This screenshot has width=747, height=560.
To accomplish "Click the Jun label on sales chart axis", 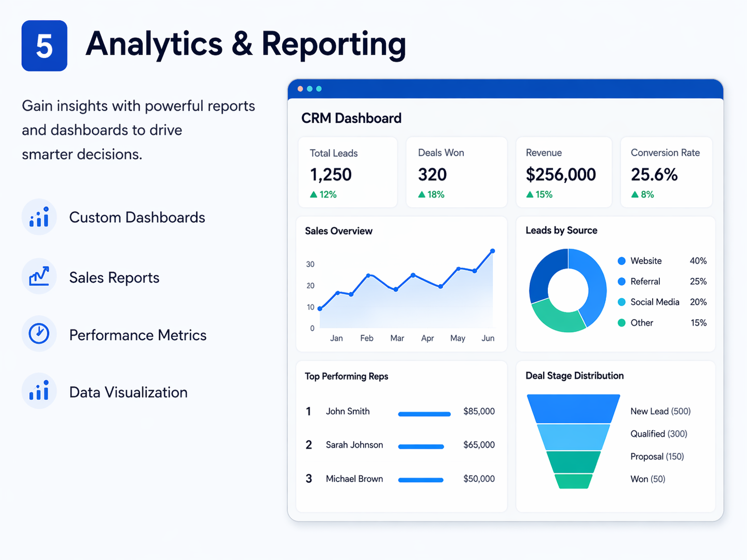I will [x=488, y=338].
